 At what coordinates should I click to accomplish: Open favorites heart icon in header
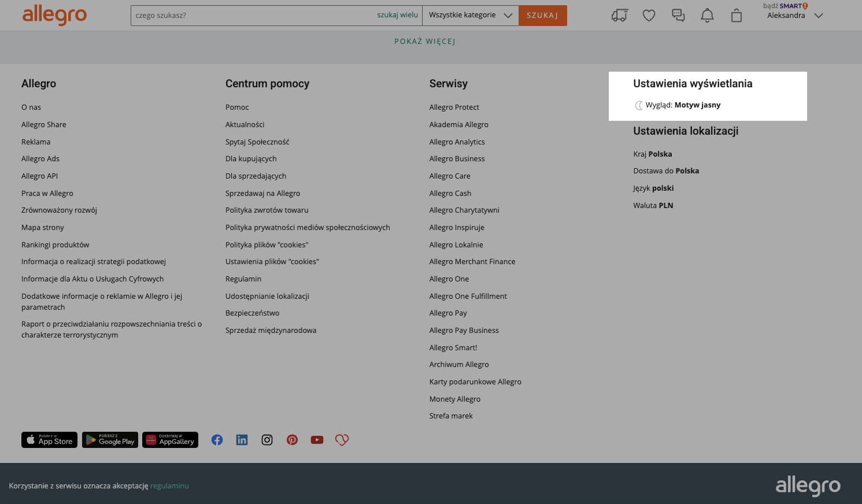point(649,16)
